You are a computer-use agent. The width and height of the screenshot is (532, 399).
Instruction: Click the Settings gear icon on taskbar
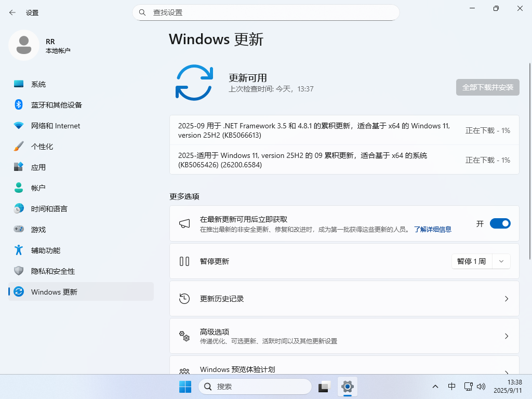click(348, 387)
